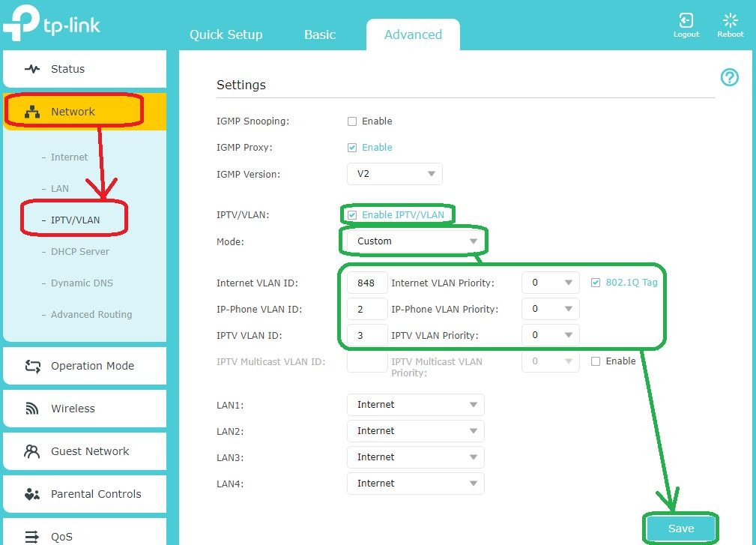Switch to the Quick Setup tab
The height and width of the screenshot is (545, 756).
point(226,34)
